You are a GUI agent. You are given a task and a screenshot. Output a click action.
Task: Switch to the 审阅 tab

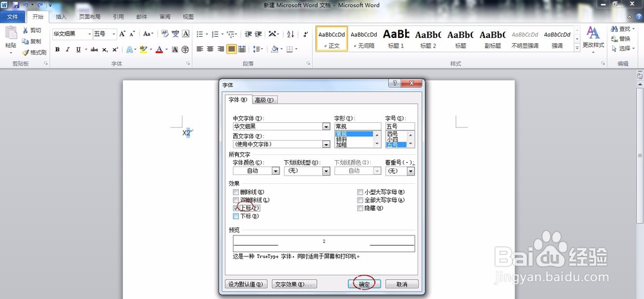pyautogui.click(x=165, y=17)
